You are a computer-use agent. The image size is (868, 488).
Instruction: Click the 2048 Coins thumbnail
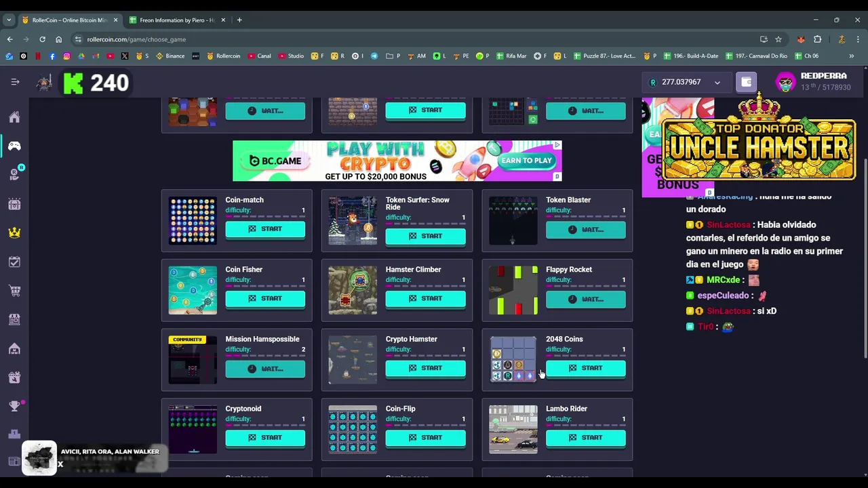pyautogui.click(x=513, y=360)
